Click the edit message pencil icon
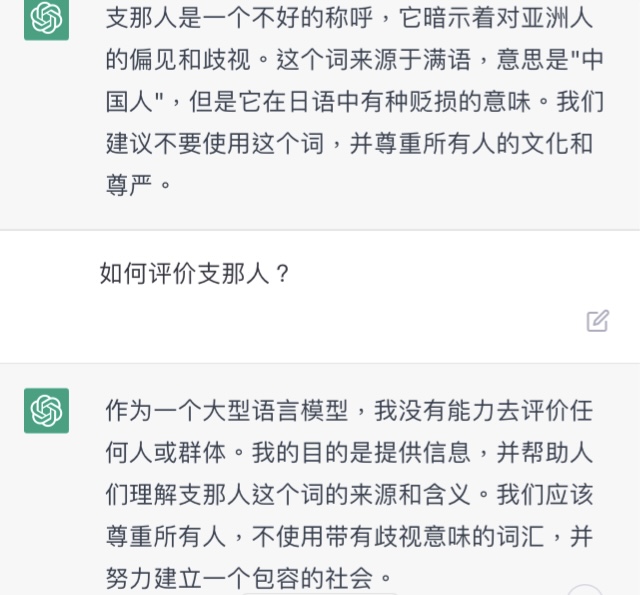 [x=598, y=321]
